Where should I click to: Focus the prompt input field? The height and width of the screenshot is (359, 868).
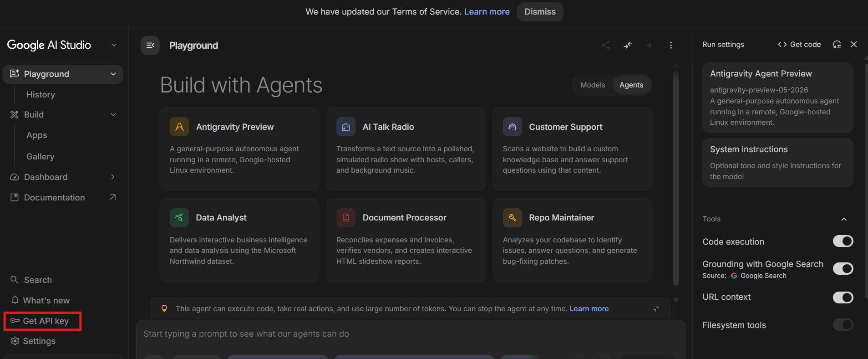410,334
